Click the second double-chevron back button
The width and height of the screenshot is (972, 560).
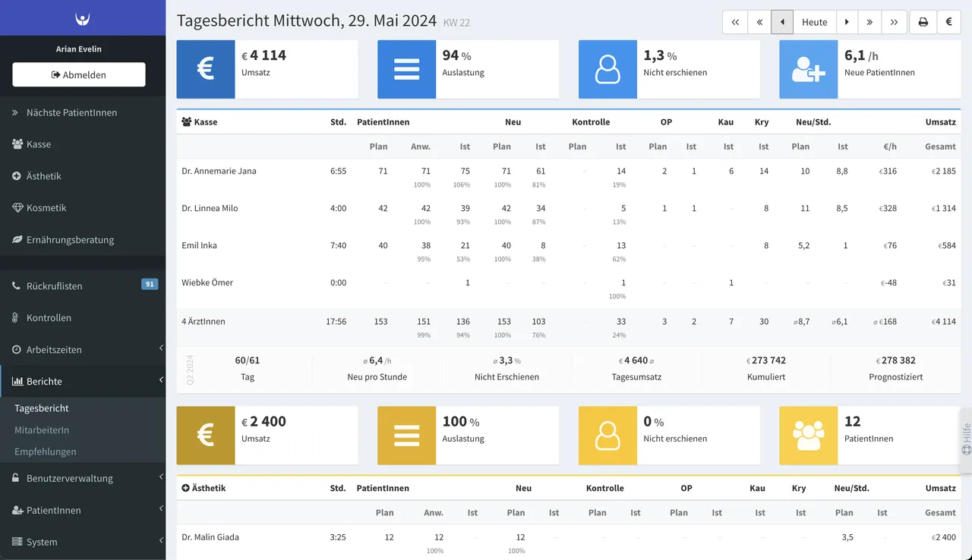coord(759,22)
